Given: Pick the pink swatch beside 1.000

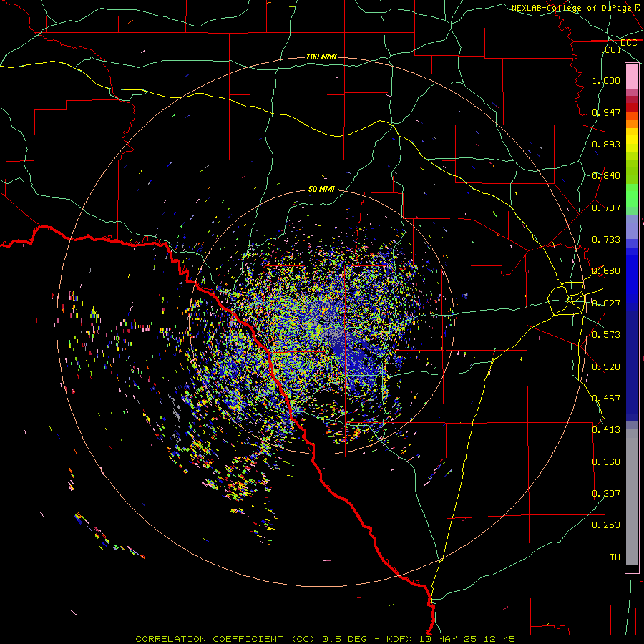Looking at the screenshot, I should [x=632, y=77].
